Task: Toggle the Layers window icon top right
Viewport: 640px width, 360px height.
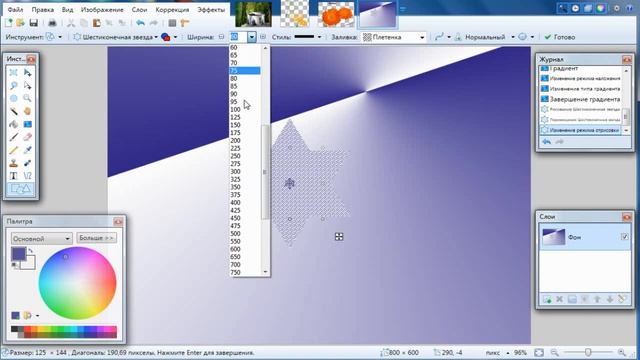Action: [588, 8]
